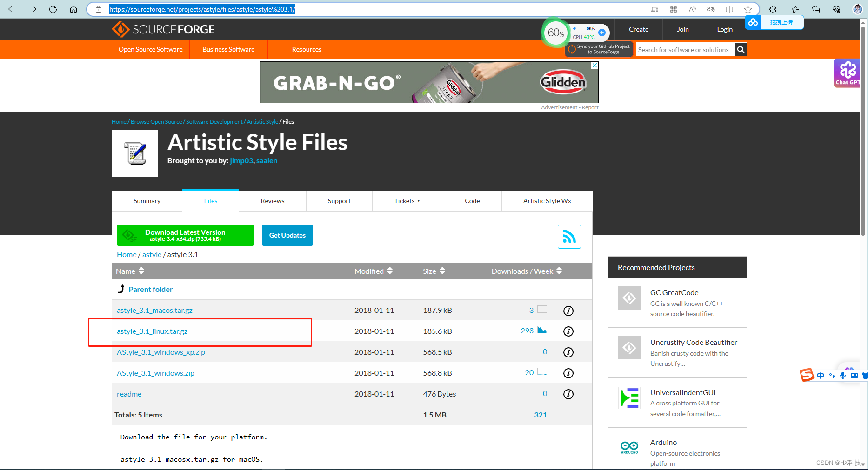
Task: Open author jimp03 profile link
Action: [x=241, y=161]
